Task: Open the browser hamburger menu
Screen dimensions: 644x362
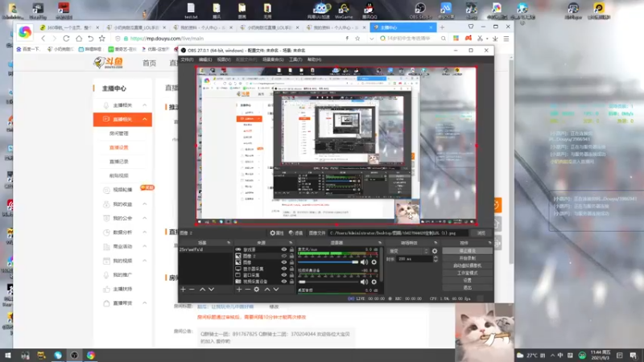Action: pyautogui.click(x=506, y=39)
